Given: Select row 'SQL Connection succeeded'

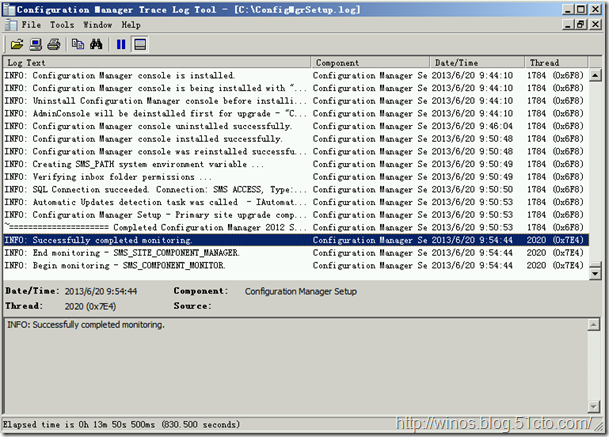Looking at the screenshot, I should (x=296, y=189).
